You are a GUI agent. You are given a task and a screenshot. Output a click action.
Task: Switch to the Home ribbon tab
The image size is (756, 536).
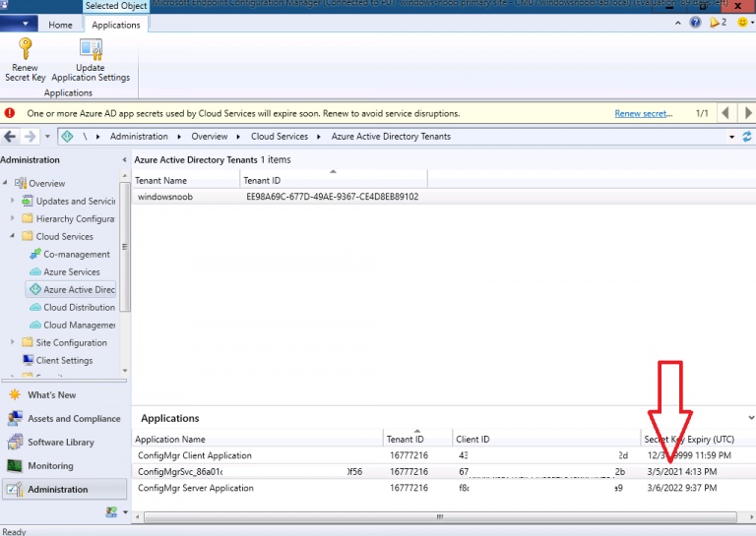click(60, 25)
